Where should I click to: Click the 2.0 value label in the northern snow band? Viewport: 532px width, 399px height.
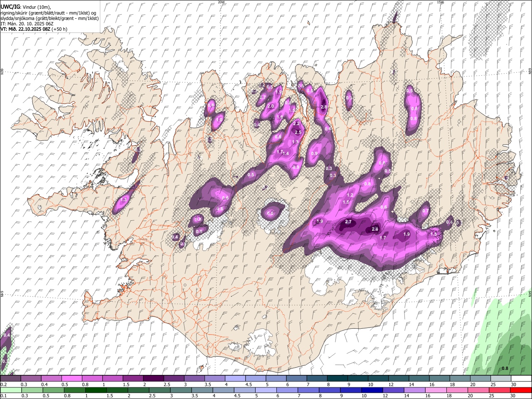pyautogui.click(x=271, y=106)
